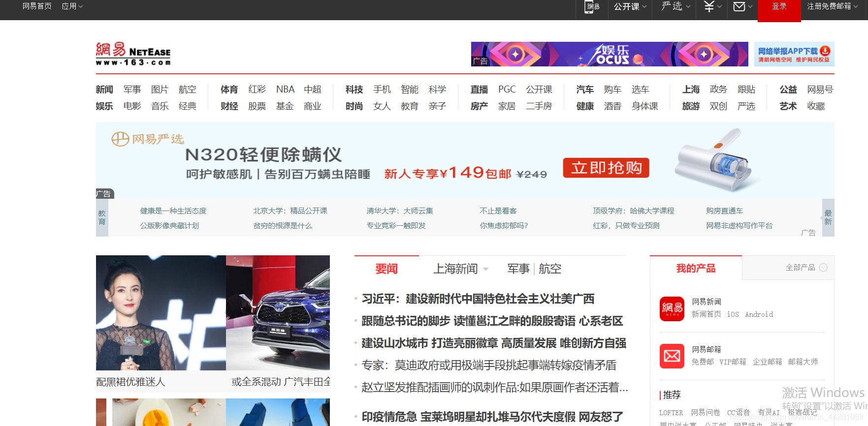Open the NetEase mobile phone icon
868x426 pixels.
(592, 6)
